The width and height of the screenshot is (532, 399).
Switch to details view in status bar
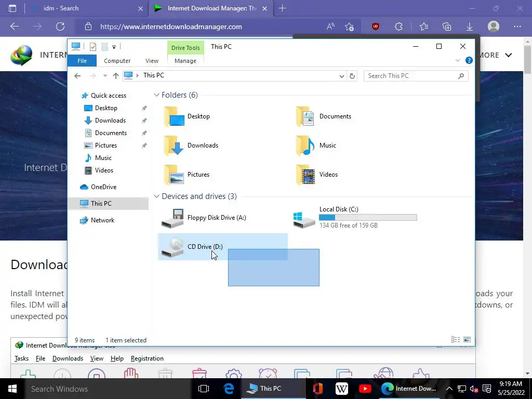tap(456, 340)
